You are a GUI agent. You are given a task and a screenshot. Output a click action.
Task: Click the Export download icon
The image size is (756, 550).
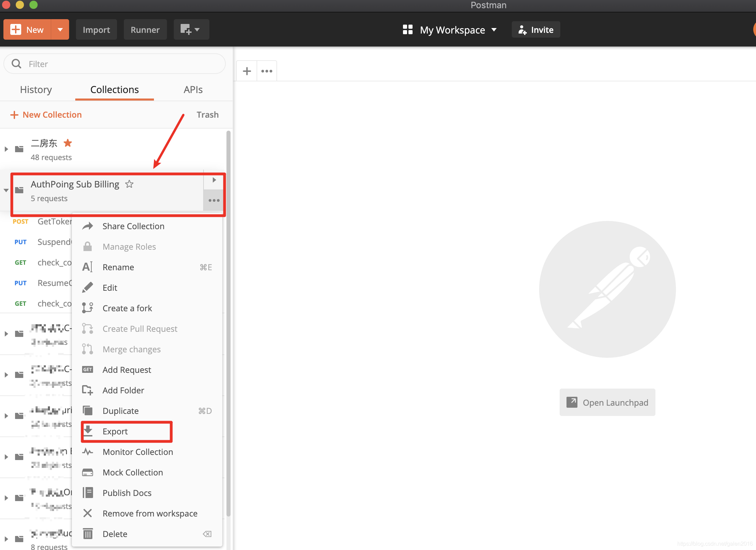pyautogui.click(x=88, y=431)
